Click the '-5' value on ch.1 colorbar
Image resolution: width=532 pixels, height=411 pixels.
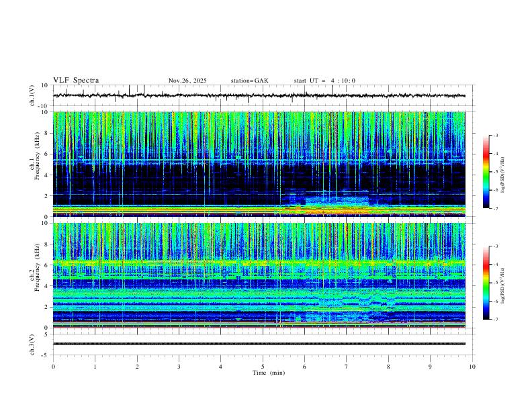point(496,172)
